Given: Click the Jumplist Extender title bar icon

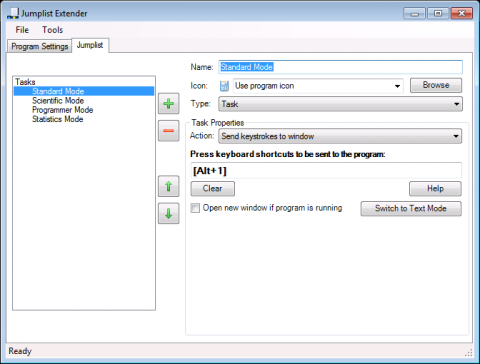Looking at the screenshot, I should [x=13, y=13].
